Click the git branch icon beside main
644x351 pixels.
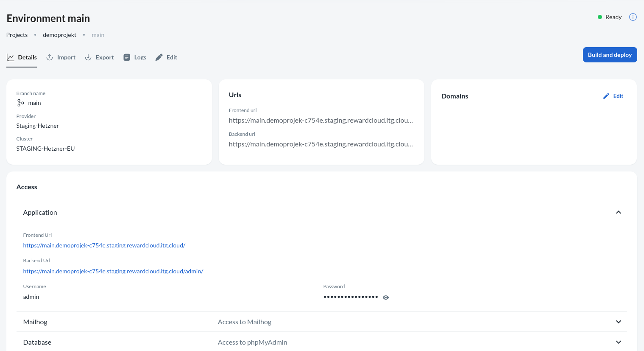(20, 103)
